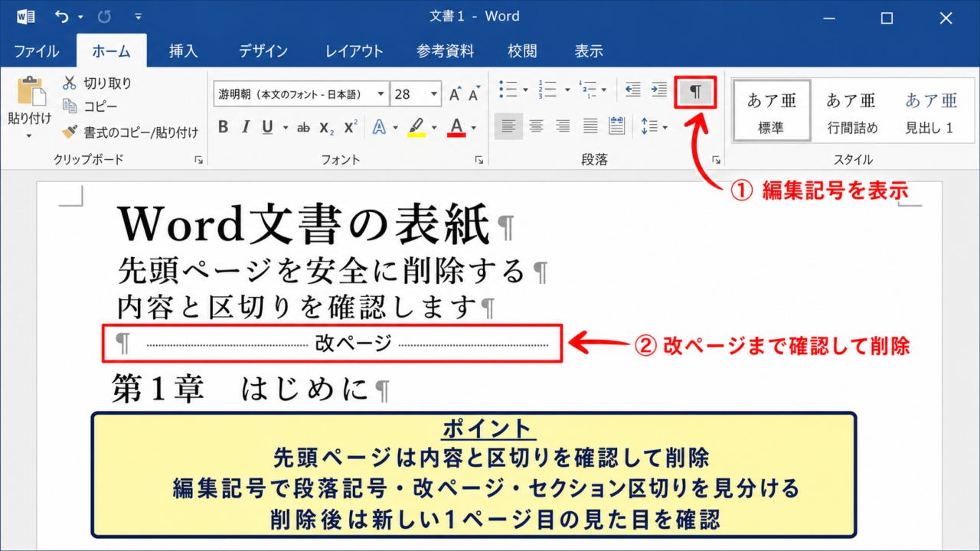Toggle bold formatting

223,127
